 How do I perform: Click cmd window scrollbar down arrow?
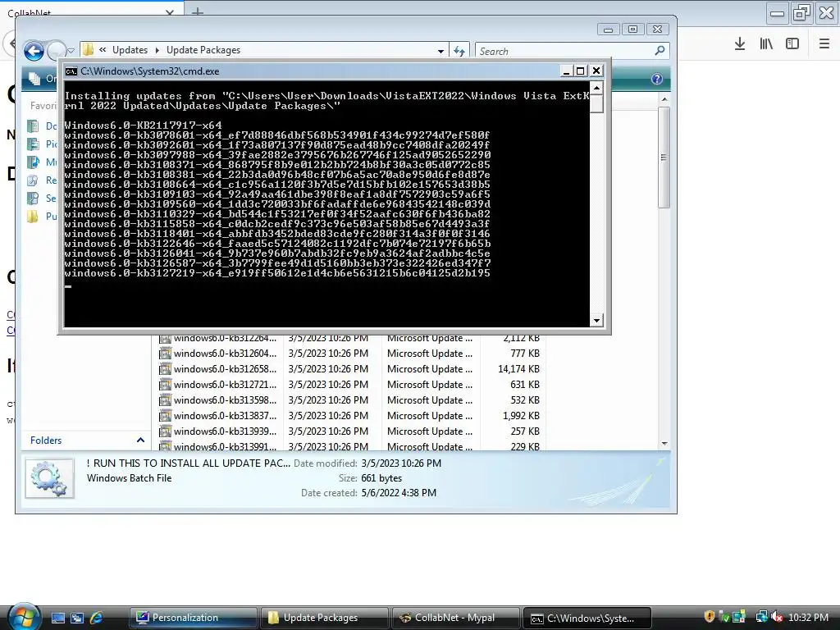point(596,321)
